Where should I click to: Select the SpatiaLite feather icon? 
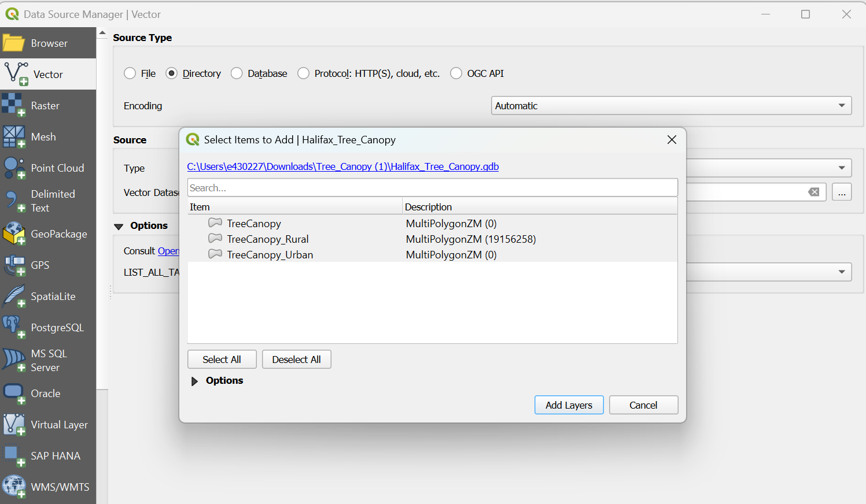coord(13,296)
